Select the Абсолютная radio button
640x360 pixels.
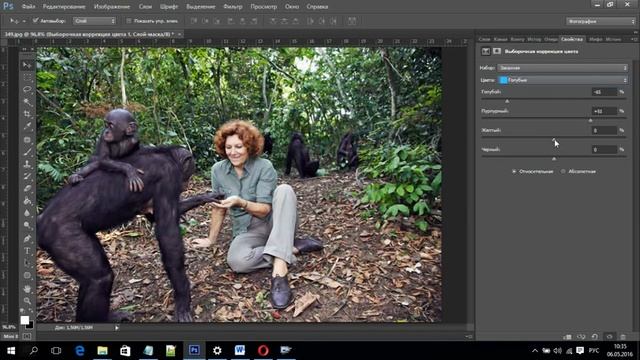pos(563,171)
